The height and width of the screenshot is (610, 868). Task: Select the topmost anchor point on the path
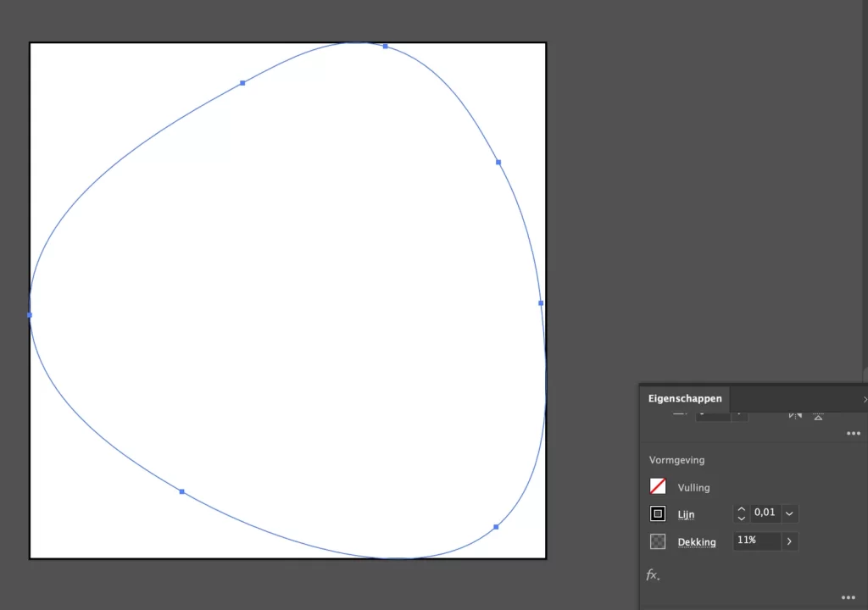(386, 47)
